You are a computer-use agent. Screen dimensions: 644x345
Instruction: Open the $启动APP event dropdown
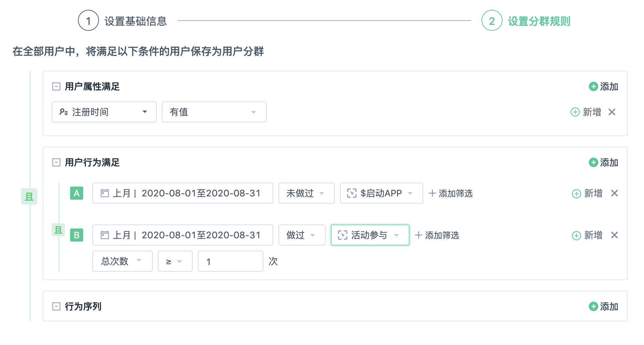click(x=382, y=193)
